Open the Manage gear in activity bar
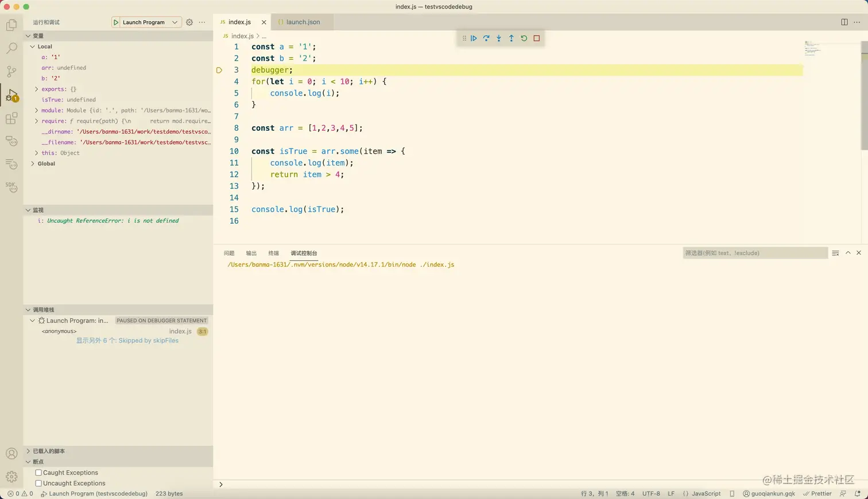The image size is (868, 499). point(11,477)
